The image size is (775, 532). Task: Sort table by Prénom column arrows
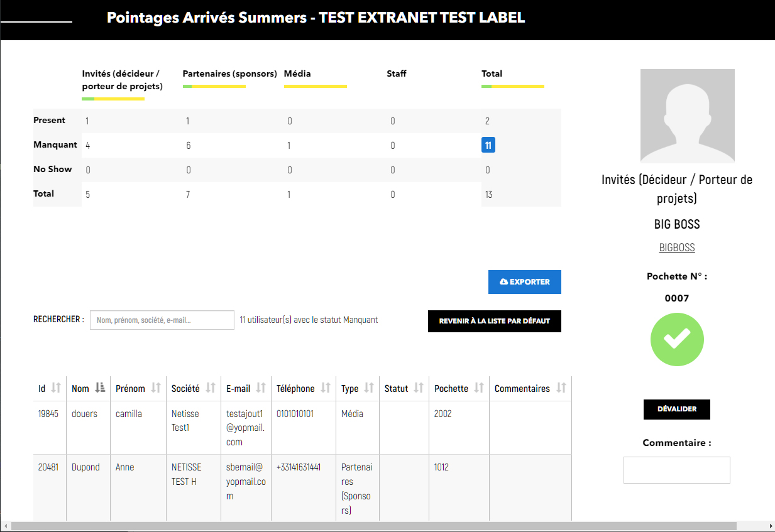156,388
